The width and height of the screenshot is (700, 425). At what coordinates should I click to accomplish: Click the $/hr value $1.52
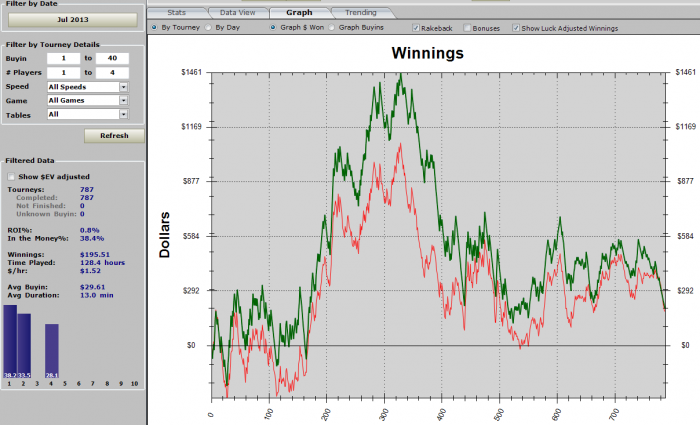(90, 271)
